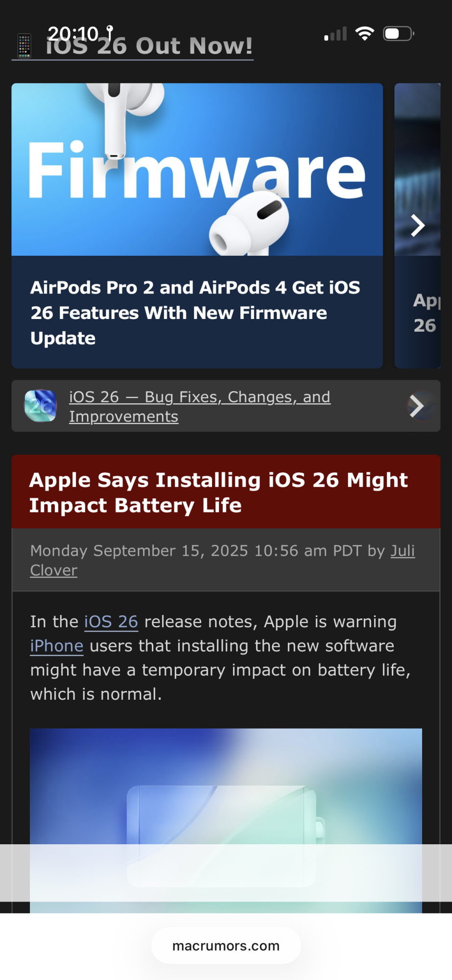452x980 pixels.
Task: Tap the iOS 26 logo icon
Action: tap(41, 406)
